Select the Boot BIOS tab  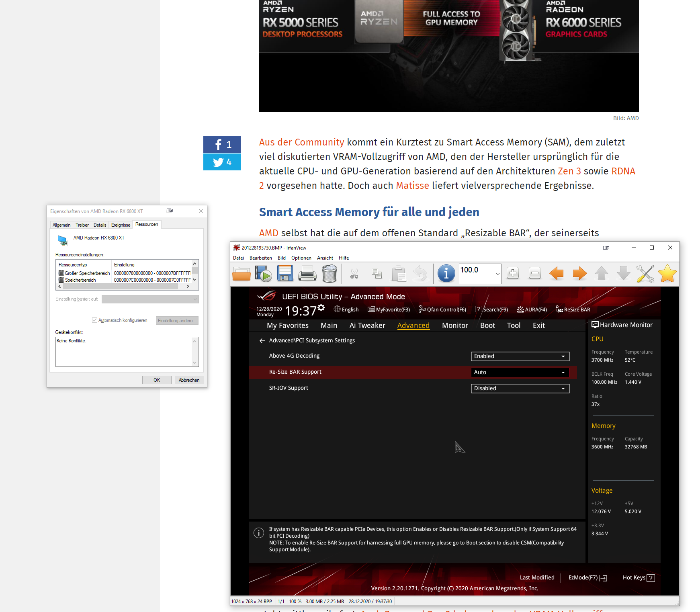[487, 325]
